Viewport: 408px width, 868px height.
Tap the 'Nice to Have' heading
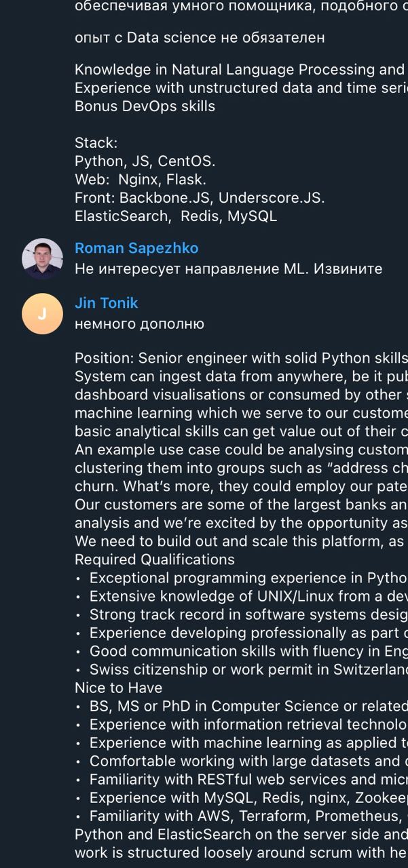[118, 688]
